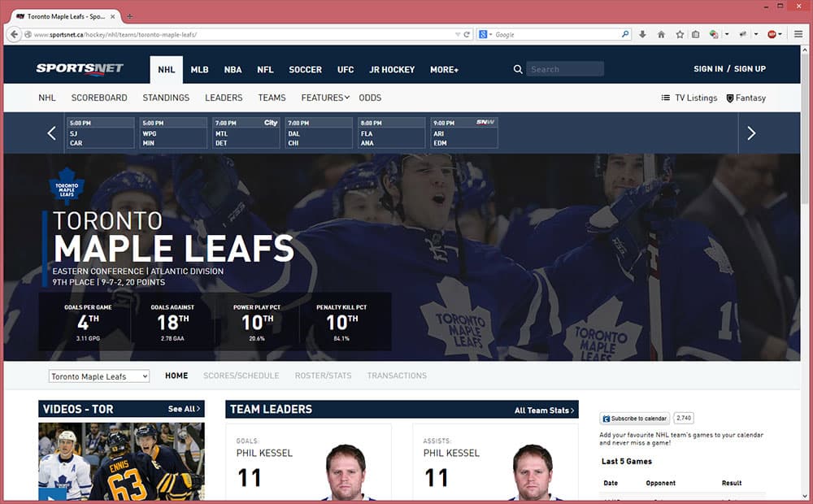Click the NHL sub-navigation link
813x504 pixels.
pyautogui.click(x=46, y=98)
